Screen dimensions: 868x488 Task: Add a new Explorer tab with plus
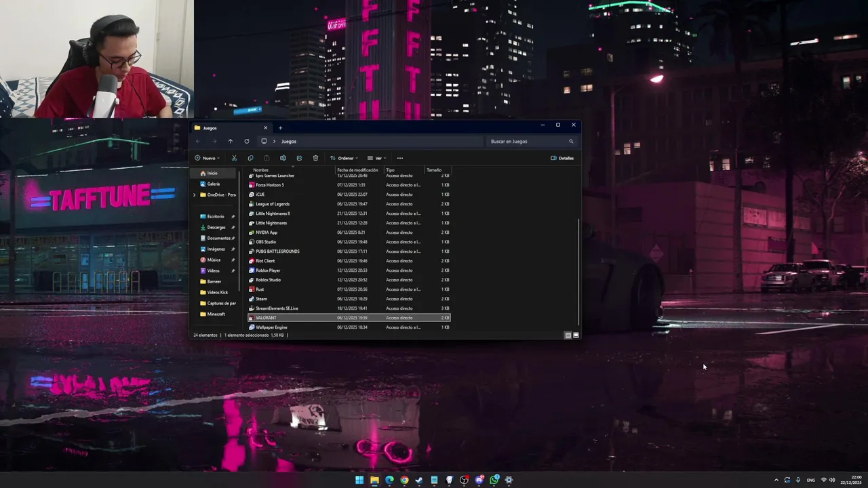coord(280,127)
